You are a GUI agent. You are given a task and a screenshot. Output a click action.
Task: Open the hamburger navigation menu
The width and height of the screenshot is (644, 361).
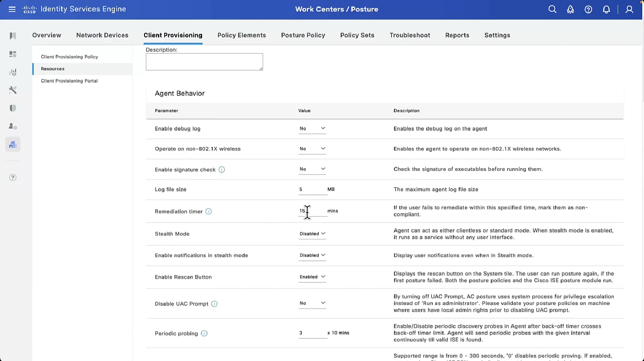(12, 9)
